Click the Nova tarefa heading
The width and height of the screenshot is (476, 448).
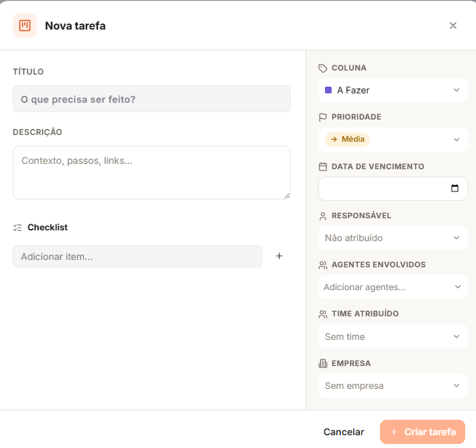click(75, 26)
